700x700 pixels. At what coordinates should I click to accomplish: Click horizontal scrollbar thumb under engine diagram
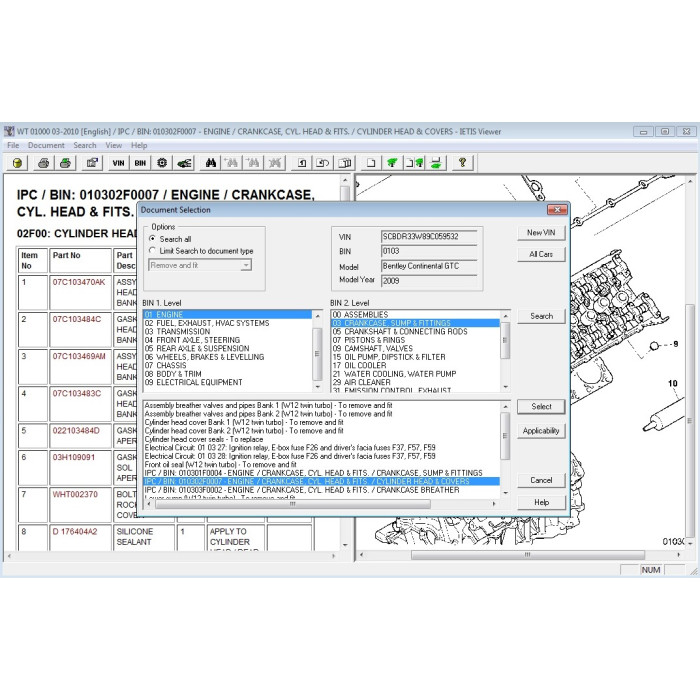[x=528, y=555]
